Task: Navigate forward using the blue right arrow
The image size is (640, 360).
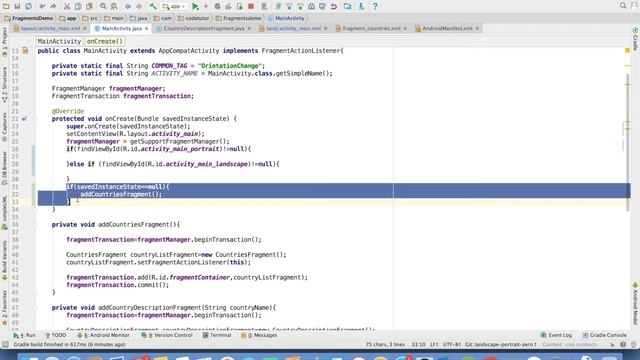Action: pos(139,6)
